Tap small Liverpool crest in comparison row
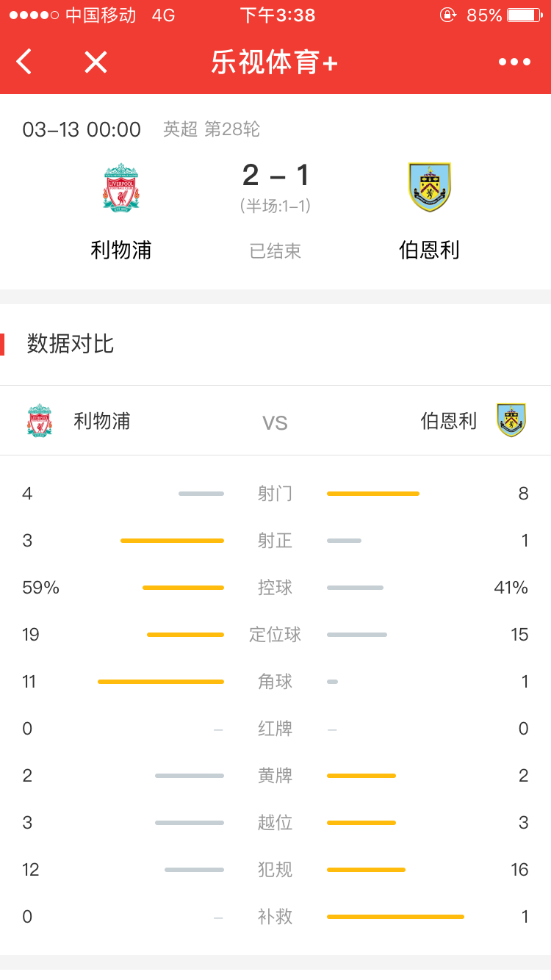Viewport: 551px width, 980px height. click(40, 421)
